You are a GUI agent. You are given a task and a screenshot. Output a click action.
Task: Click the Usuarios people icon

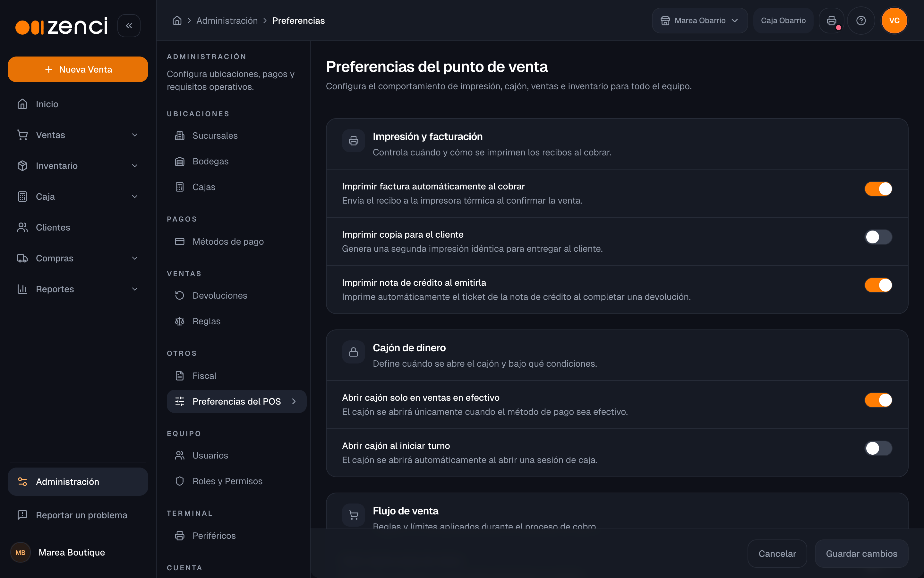pyautogui.click(x=179, y=455)
